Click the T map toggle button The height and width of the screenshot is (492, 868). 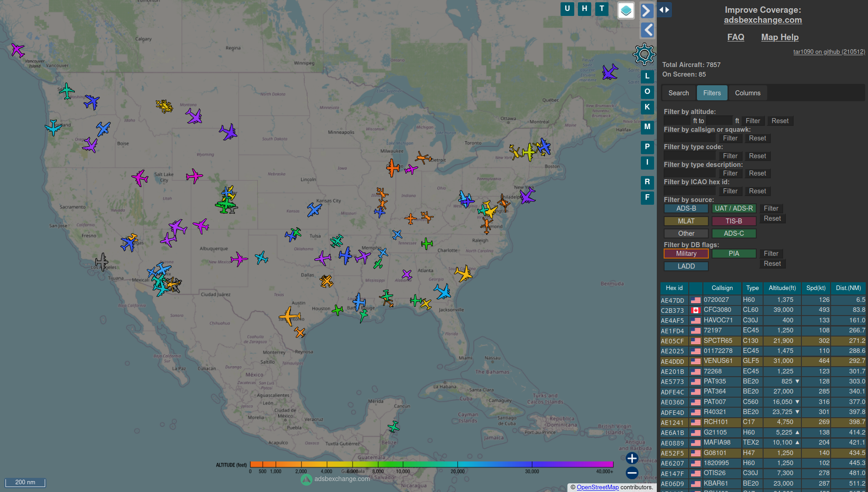coord(602,9)
